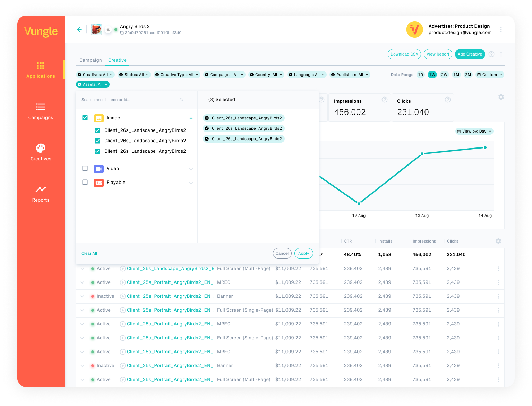Click the Video asset type icon
Screen dimensions: 532x406
99,169
